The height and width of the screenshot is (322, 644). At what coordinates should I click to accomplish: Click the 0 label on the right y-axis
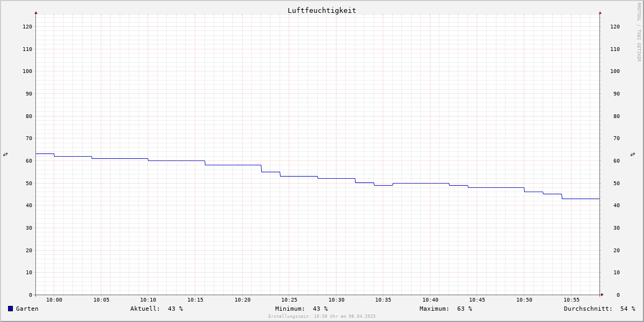pos(618,295)
